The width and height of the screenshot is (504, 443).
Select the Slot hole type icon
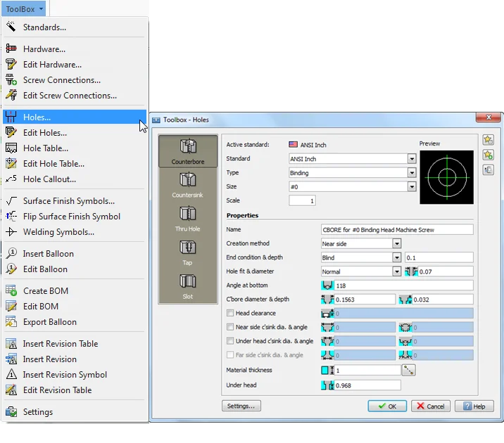click(x=187, y=285)
